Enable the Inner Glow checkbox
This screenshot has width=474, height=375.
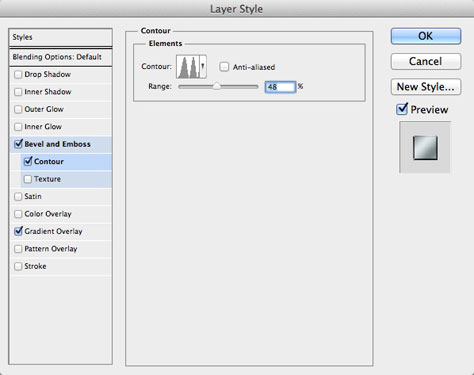point(18,127)
